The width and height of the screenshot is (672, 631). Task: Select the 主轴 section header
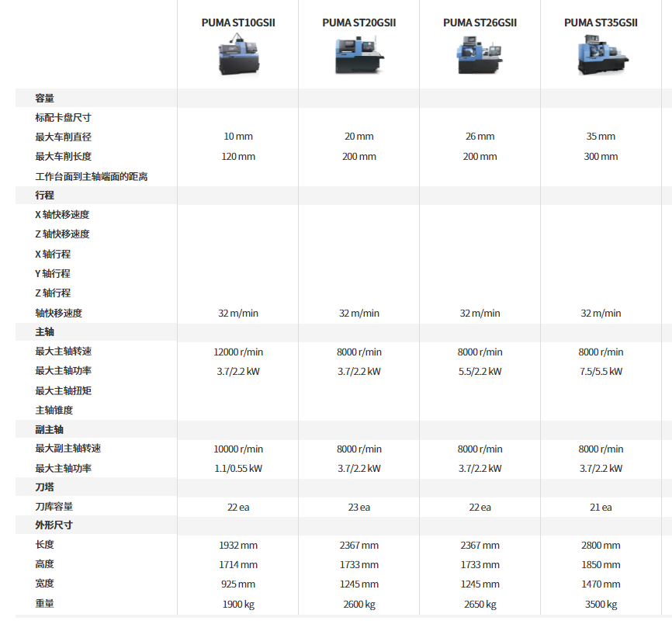click(x=44, y=331)
